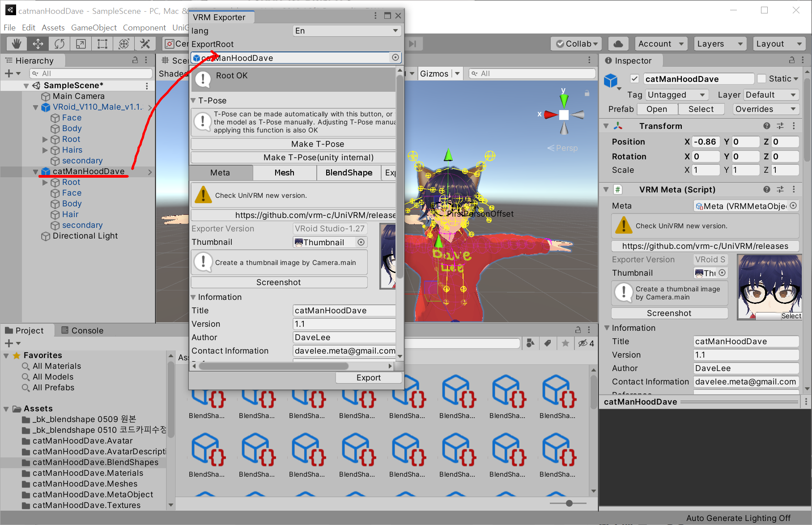
Task: Open the Component menu
Action: pyautogui.click(x=144, y=27)
